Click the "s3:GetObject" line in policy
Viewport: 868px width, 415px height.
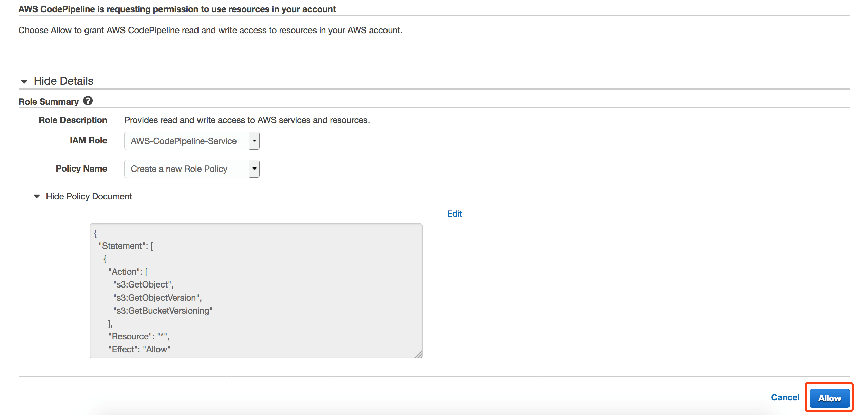[x=143, y=284]
